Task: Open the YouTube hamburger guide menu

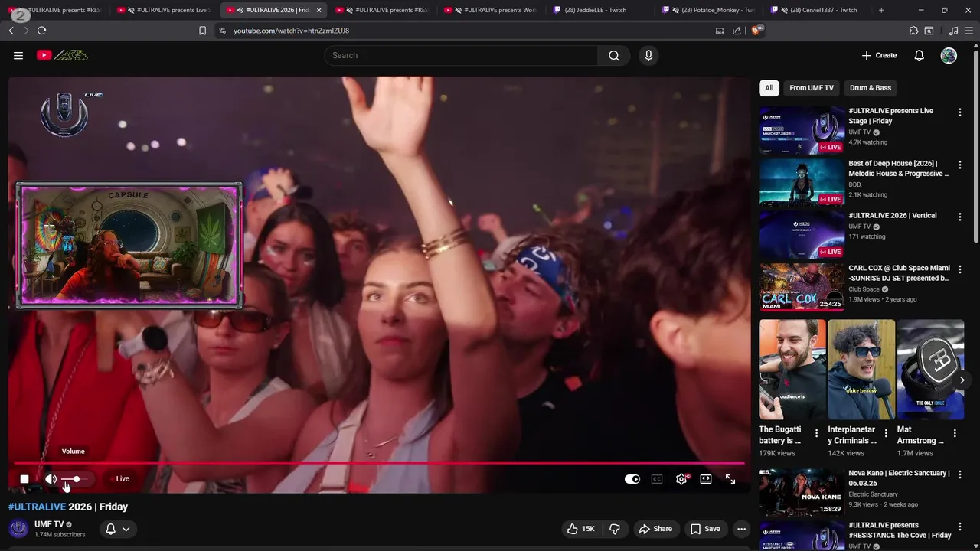Action: 18,55
